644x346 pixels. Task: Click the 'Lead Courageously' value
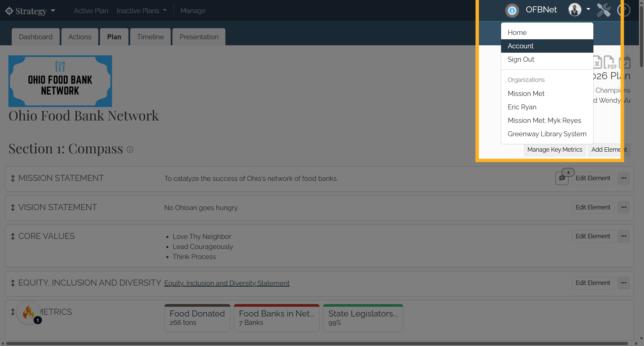[x=203, y=247]
